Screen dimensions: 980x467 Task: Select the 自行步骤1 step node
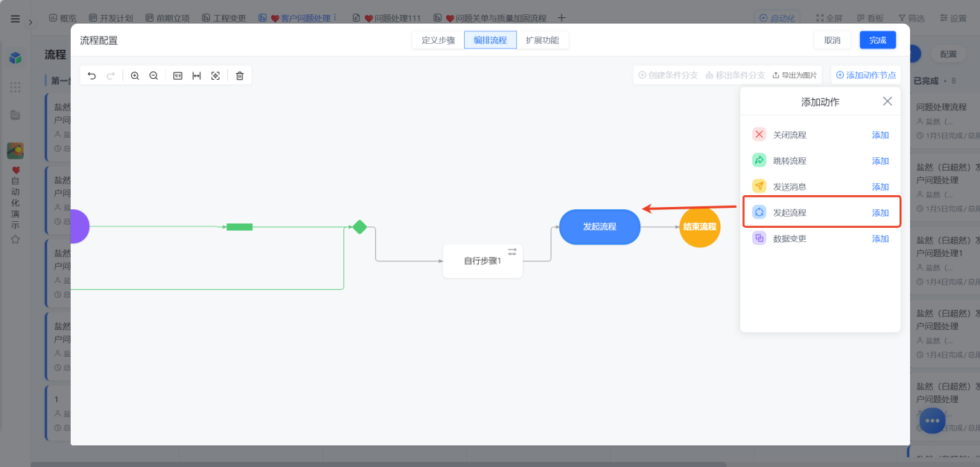pyautogui.click(x=483, y=261)
